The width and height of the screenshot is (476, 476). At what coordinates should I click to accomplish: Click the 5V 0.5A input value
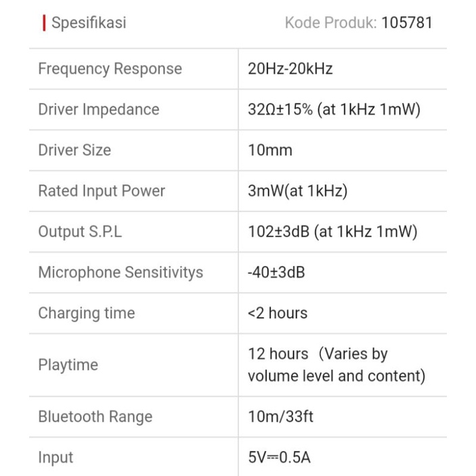[x=279, y=457]
